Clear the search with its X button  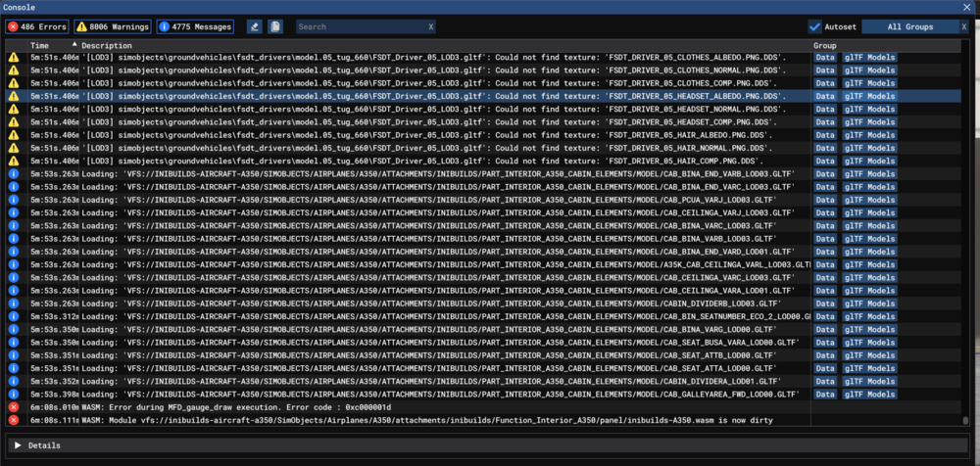[x=431, y=27]
